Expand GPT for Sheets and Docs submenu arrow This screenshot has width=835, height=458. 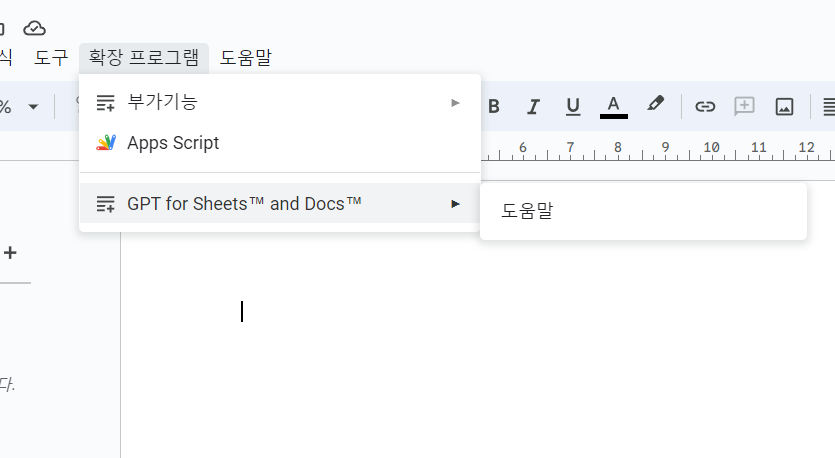tap(455, 204)
